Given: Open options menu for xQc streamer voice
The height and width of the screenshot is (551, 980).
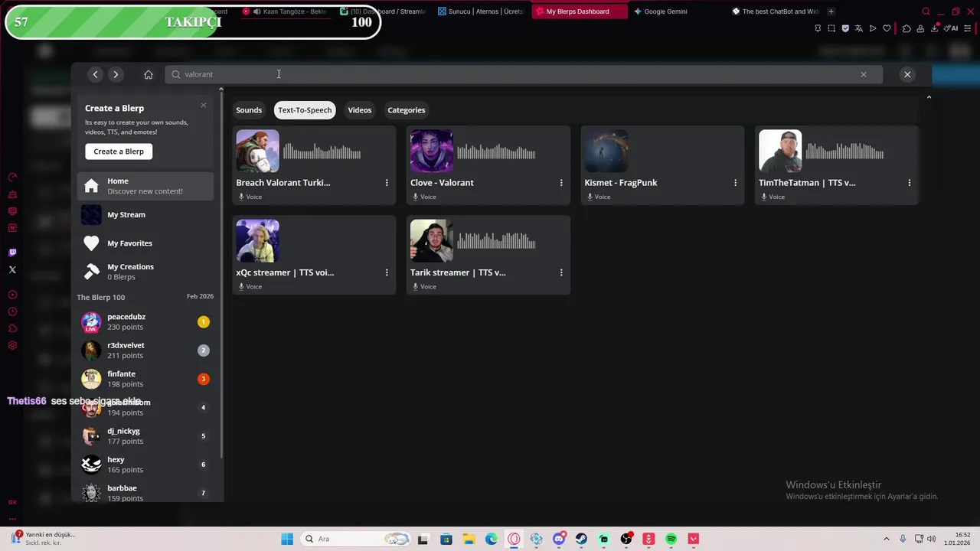Looking at the screenshot, I should pos(387,272).
